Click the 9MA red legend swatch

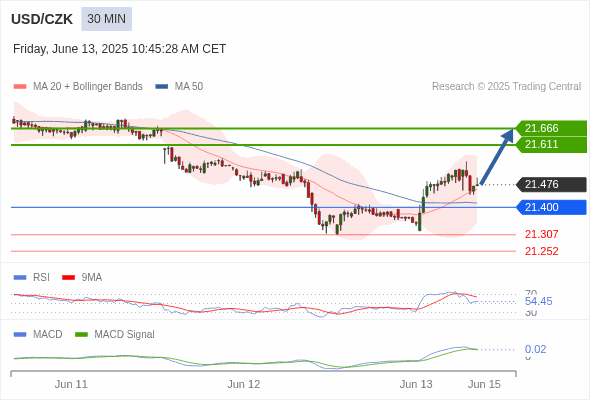68,278
